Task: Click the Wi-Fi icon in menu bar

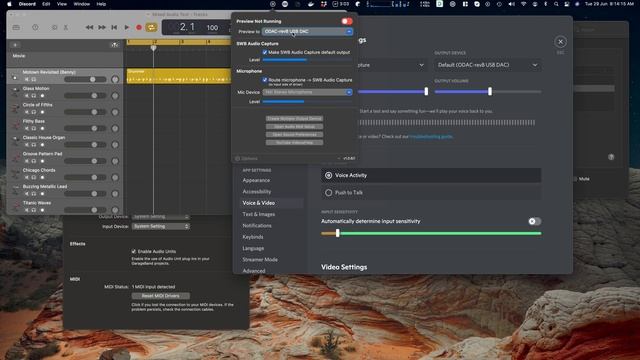Action: [524, 4]
